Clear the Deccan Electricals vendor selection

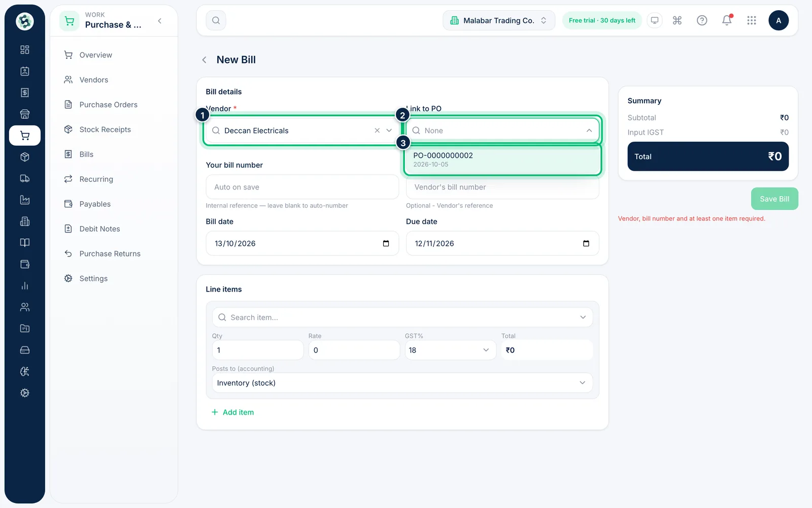click(x=377, y=131)
